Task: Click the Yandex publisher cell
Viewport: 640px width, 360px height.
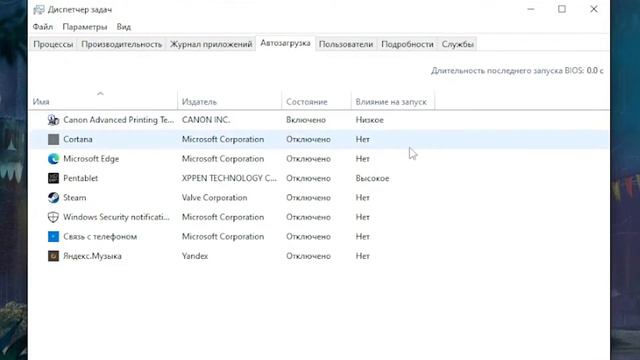Action: 195,256
